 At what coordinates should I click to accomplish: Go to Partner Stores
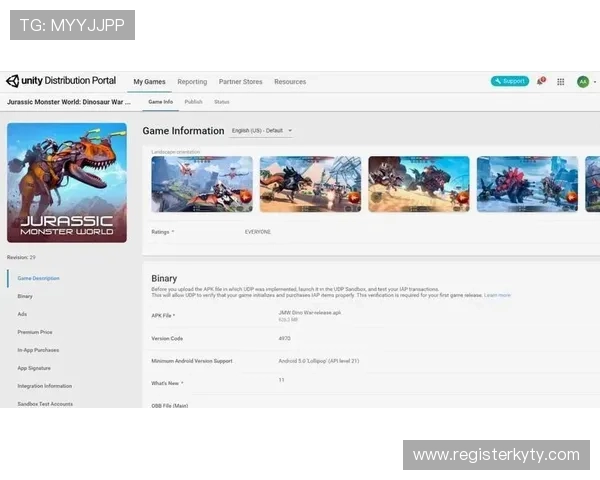pyautogui.click(x=240, y=82)
